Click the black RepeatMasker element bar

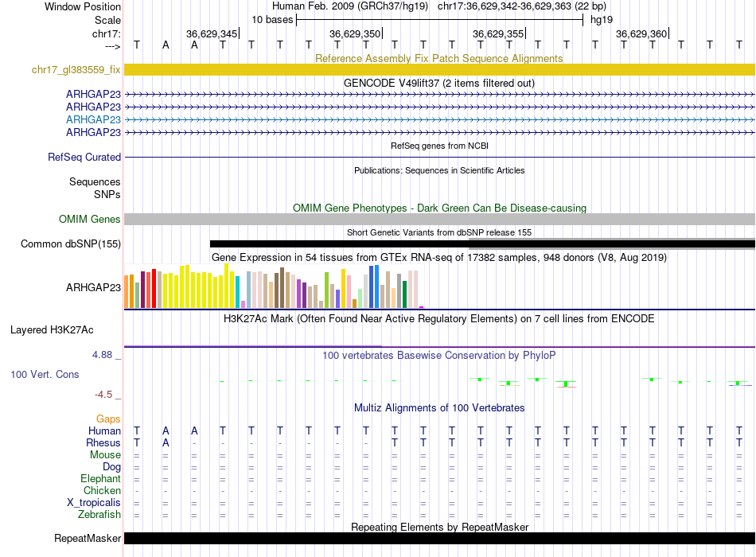click(x=439, y=539)
